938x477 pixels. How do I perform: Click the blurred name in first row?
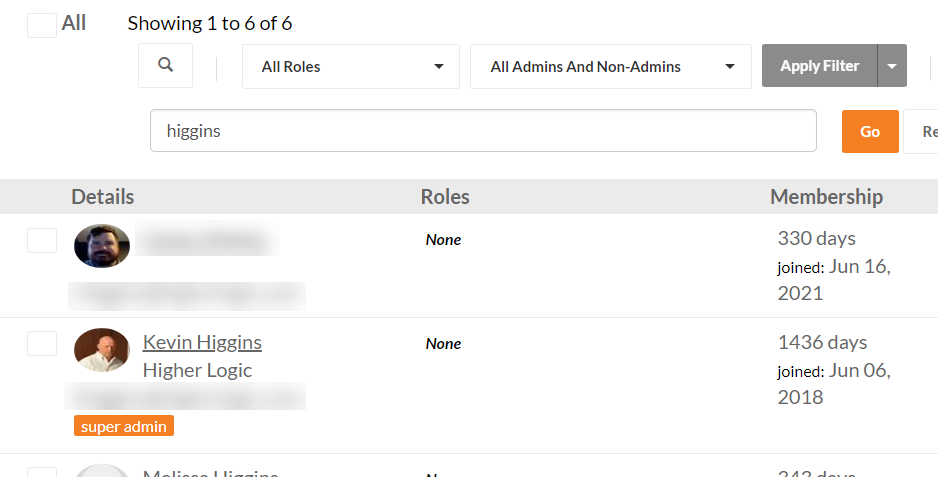(207, 239)
